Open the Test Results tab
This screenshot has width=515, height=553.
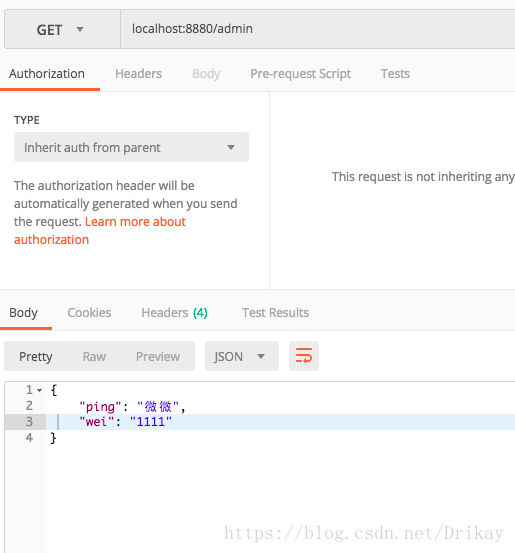275,313
